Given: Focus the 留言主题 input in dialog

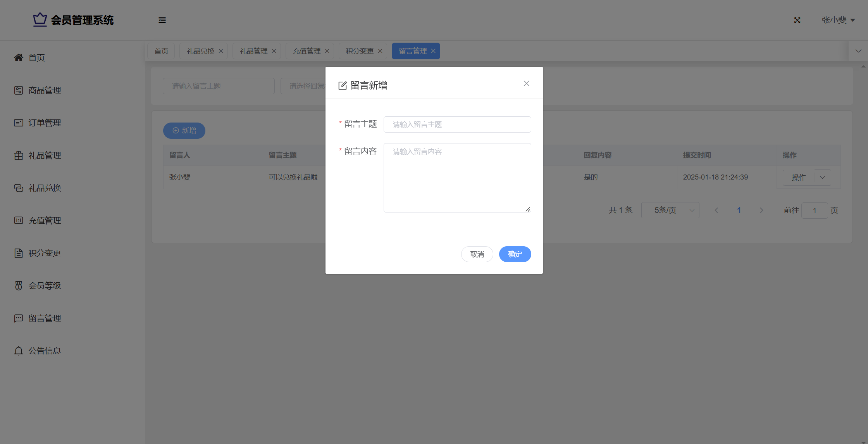Looking at the screenshot, I should pos(457,124).
